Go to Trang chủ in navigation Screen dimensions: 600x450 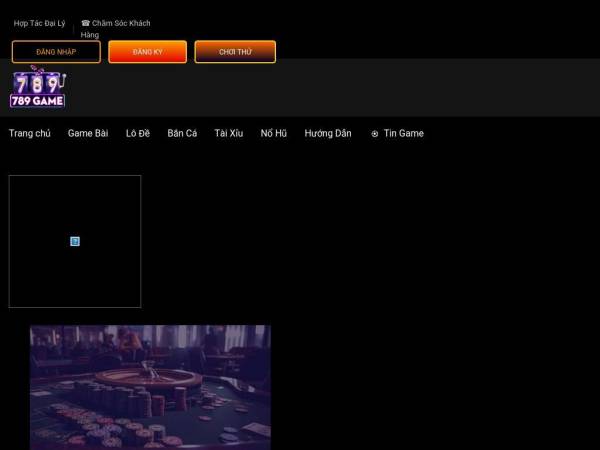coord(29,133)
